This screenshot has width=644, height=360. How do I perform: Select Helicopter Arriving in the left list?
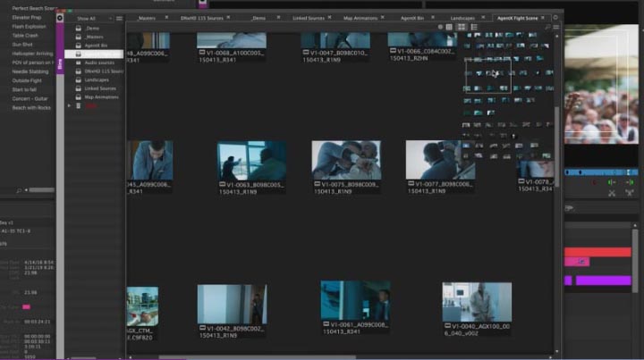(x=31, y=54)
